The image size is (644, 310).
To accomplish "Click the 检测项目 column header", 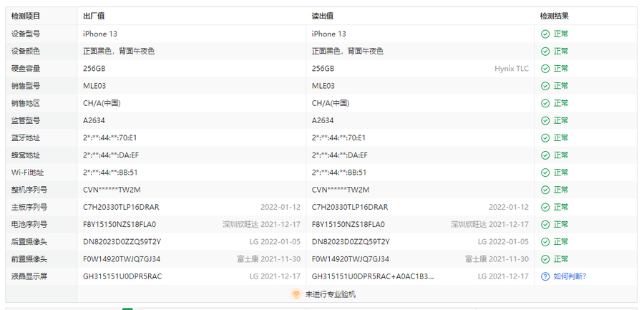I will (26, 16).
